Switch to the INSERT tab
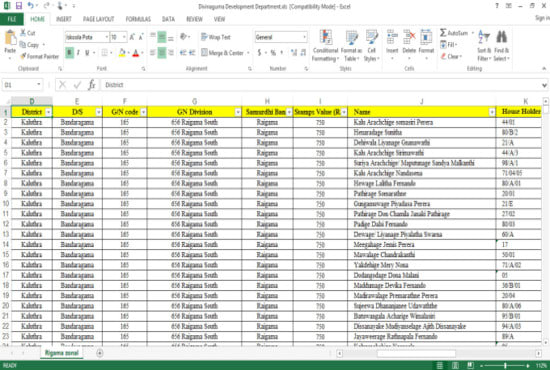The width and height of the screenshot is (550, 370). 63,19
